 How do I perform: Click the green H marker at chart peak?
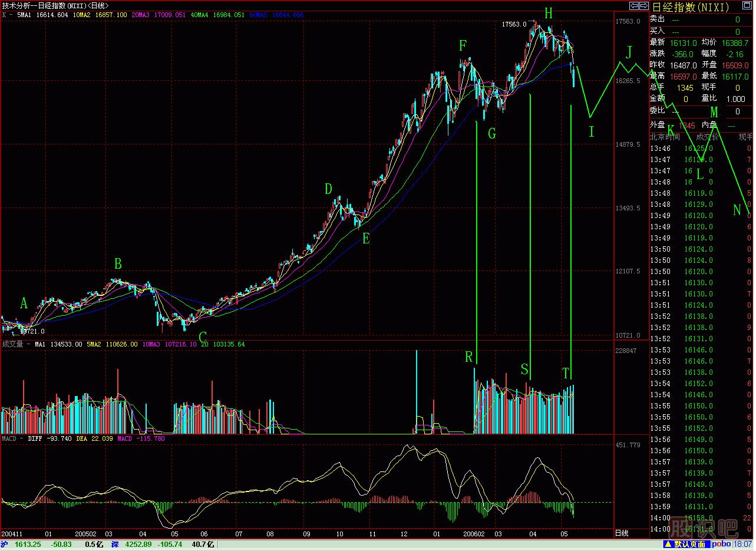pos(549,13)
